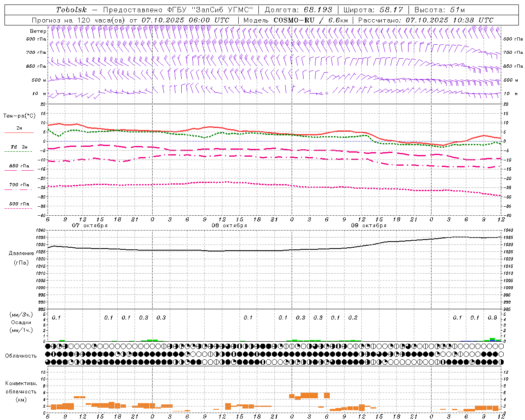
Task: Click the 0.9 precipitation value
Action: tap(493, 318)
